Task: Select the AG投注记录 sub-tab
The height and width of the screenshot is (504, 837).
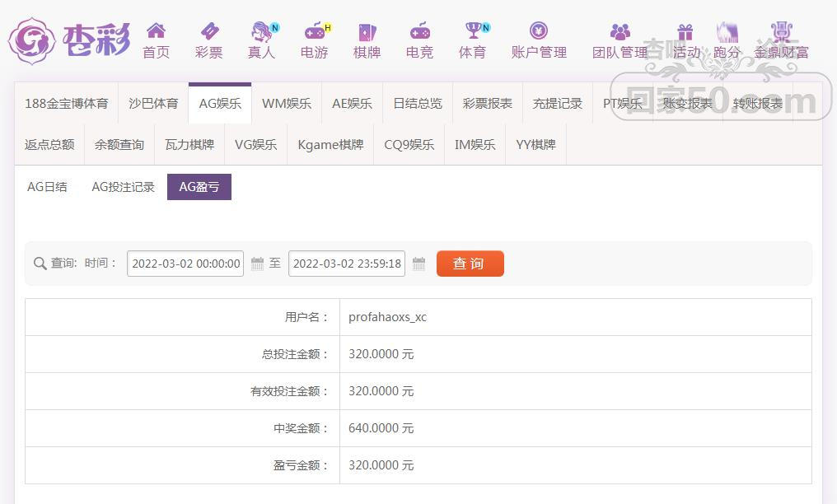Action: coord(123,187)
